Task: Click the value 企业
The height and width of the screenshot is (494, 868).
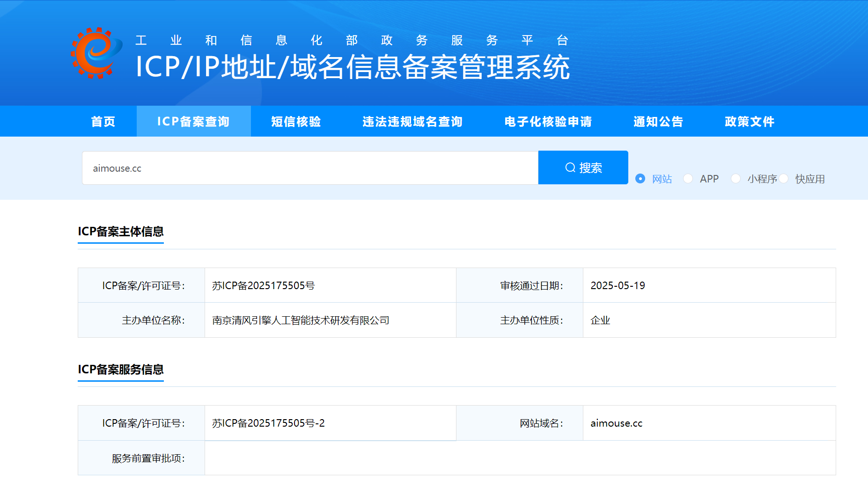Action: 600,320
